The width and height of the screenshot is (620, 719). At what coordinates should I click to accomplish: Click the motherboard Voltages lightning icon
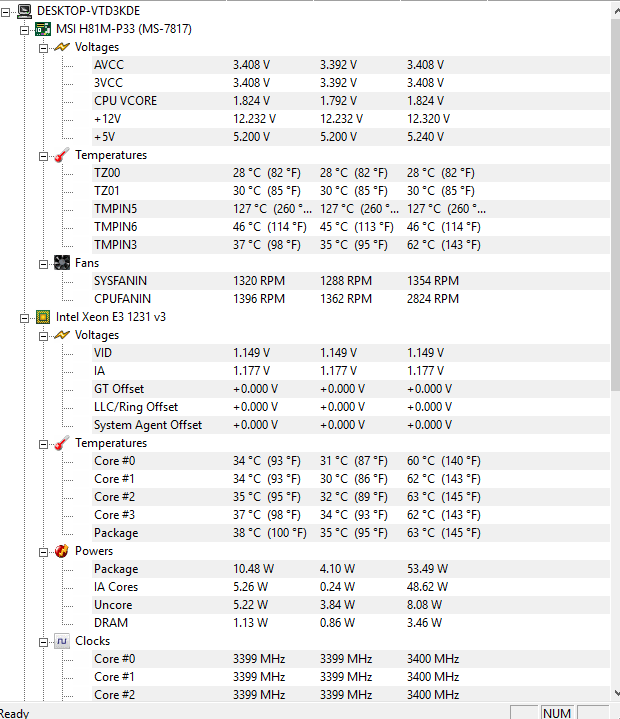click(62, 47)
